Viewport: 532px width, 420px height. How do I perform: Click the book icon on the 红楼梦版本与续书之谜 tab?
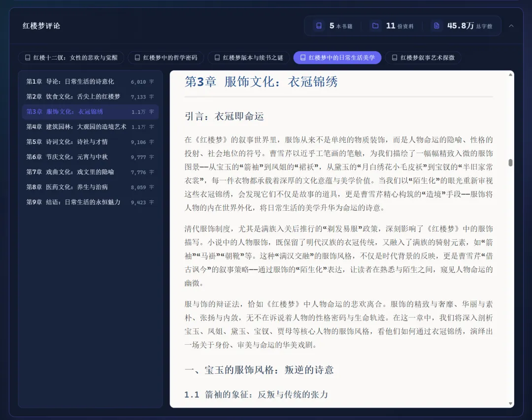tap(217, 58)
